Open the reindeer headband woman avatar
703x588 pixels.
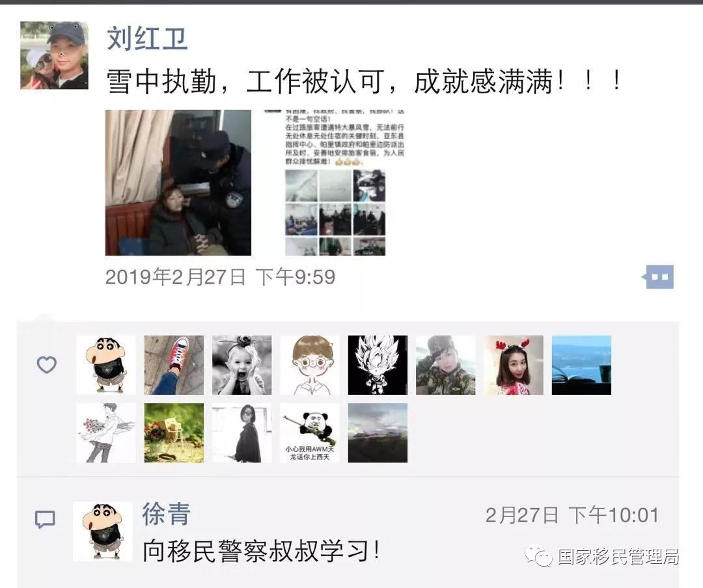(514, 365)
